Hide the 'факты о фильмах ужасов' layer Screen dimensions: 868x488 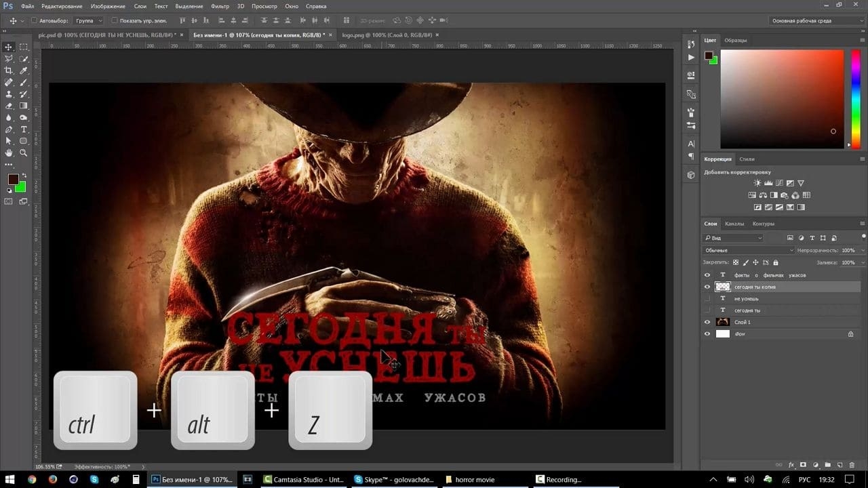click(x=707, y=275)
